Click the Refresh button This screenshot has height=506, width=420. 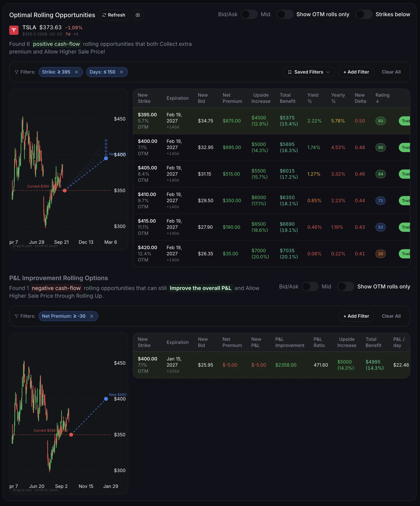pos(114,15)
